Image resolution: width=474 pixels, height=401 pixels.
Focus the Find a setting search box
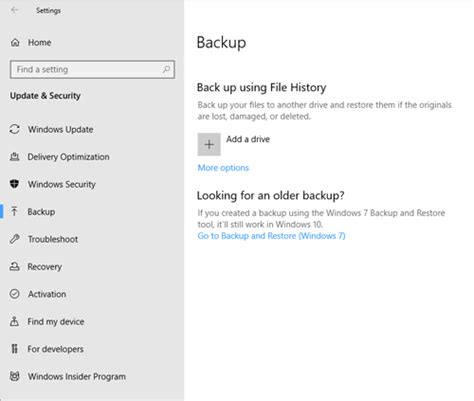pyautogui.click(x=92, y=69)
